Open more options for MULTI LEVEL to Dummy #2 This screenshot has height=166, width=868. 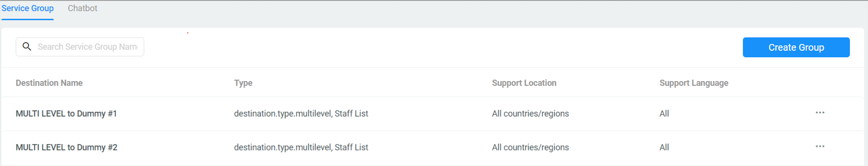pyautogui.click(x=820, y=146)
